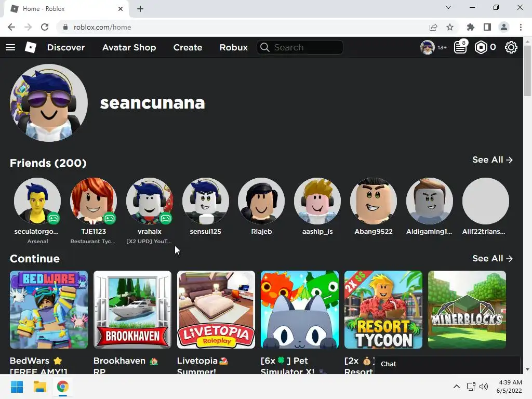The image size is (532, 399).
Task: Open the Friends (200) heading
Action: pyautogui.click(x=48, y=163)
